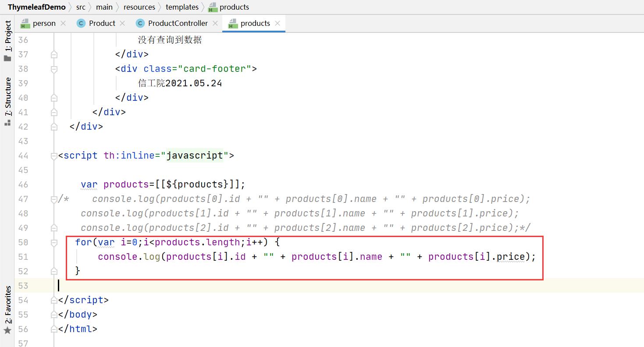This screenshot has width=644, height=347.
Task: Click products[i].price on line 51
Action: click(477, 257)
